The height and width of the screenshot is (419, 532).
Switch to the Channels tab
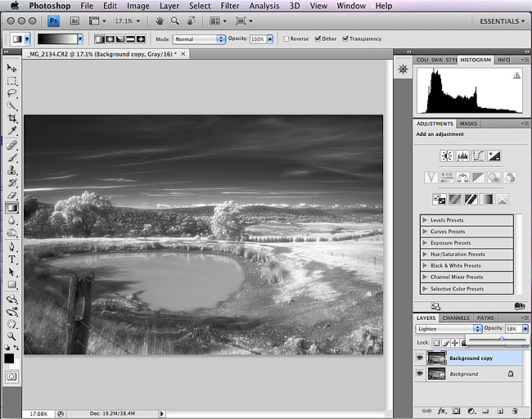tap(456, 318)
